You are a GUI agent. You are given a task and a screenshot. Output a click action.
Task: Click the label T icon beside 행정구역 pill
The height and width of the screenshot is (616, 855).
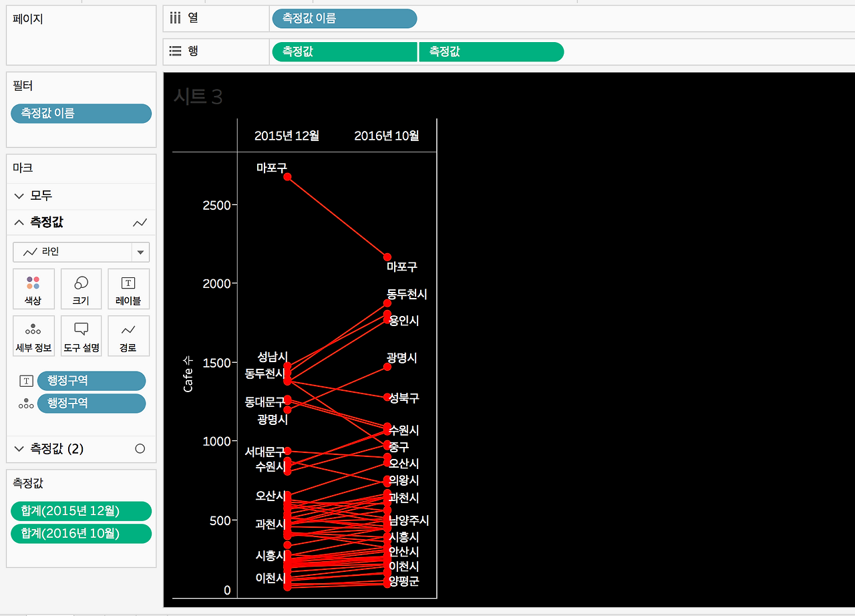coord(26,381)
